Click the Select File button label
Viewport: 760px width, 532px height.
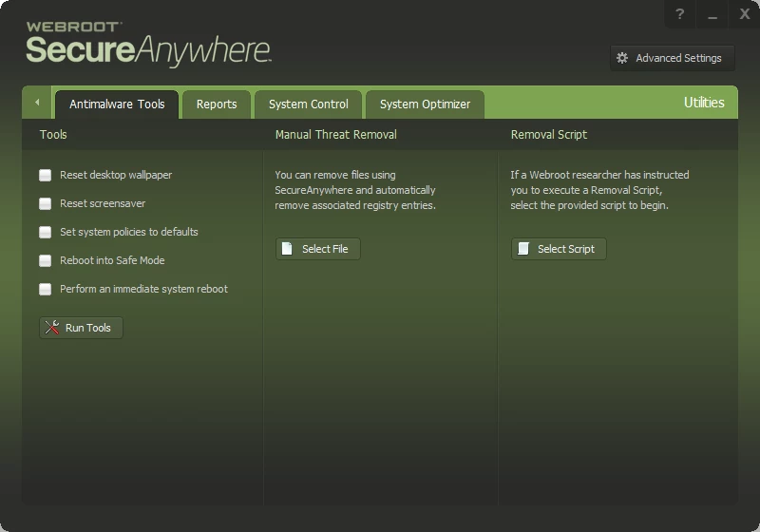(x=325, y=249)
